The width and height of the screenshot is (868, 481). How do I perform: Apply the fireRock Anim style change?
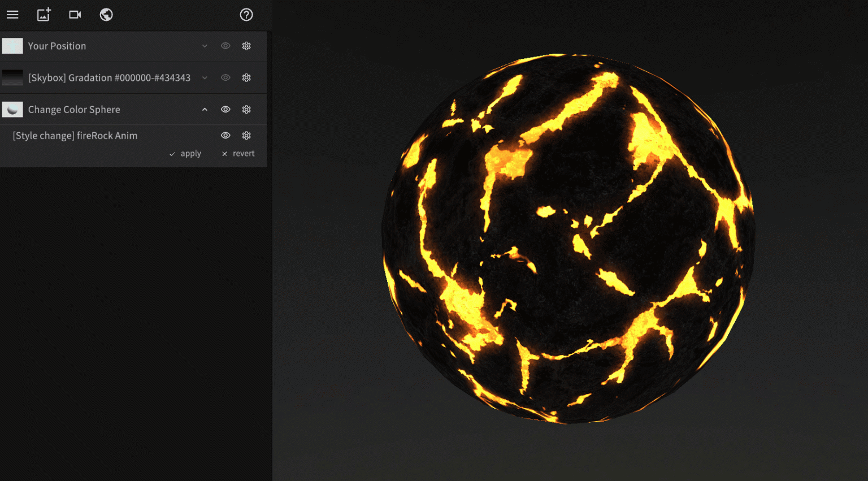coord(185,154)
